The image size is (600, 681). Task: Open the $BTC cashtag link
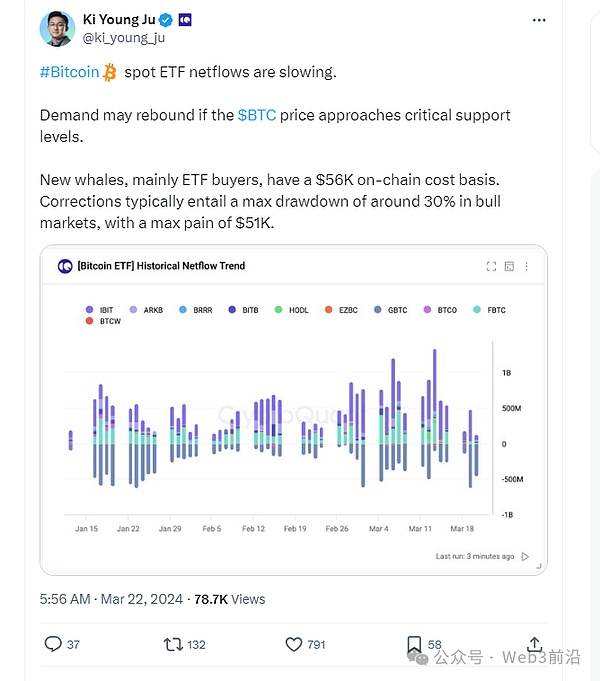[257, 116]
